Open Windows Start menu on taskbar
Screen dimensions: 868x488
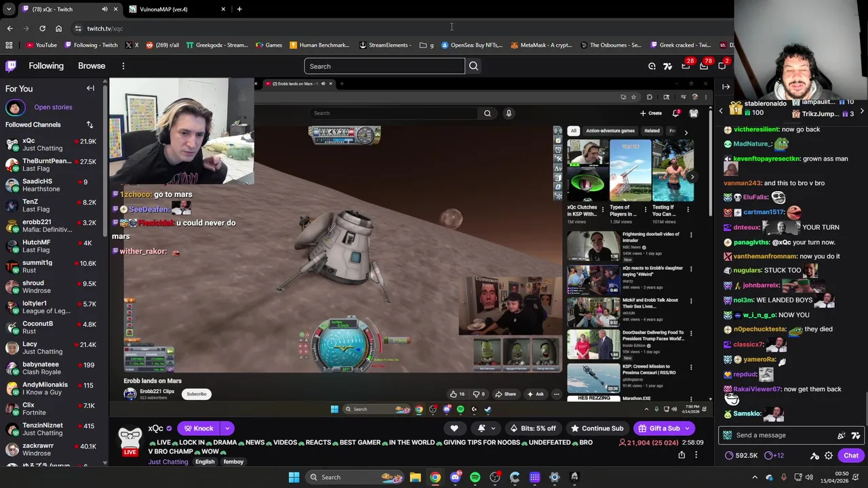point(294,477)
